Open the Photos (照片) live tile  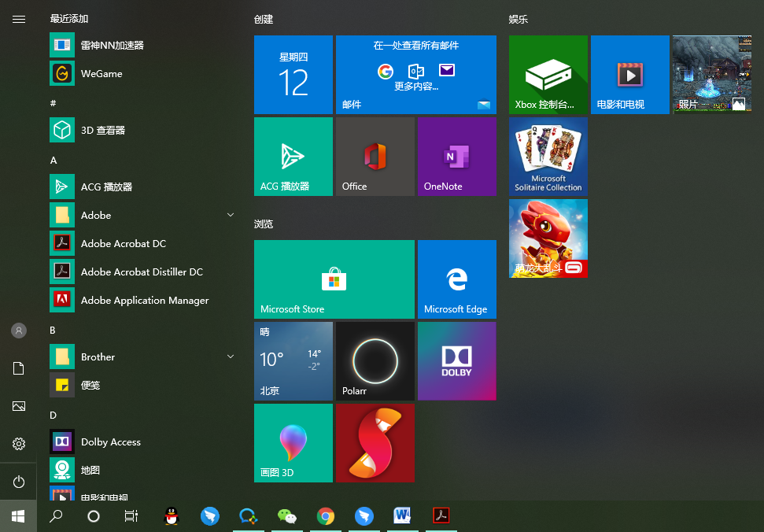point(711,75)
